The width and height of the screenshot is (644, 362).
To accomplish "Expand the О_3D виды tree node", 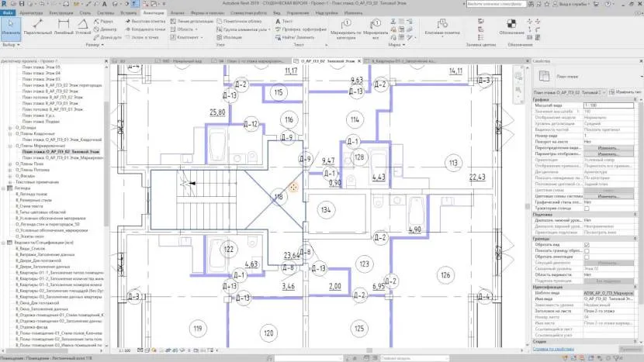I will [x=9, y=127].
